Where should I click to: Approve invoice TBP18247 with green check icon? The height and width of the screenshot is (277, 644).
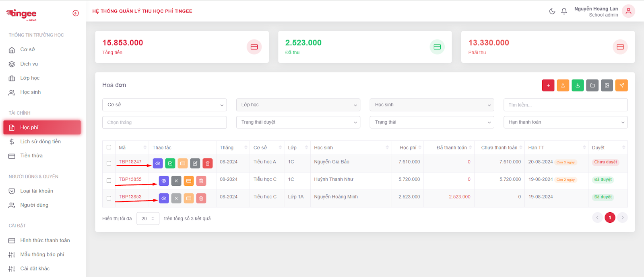pyautogui.click(x=170, y=163)
